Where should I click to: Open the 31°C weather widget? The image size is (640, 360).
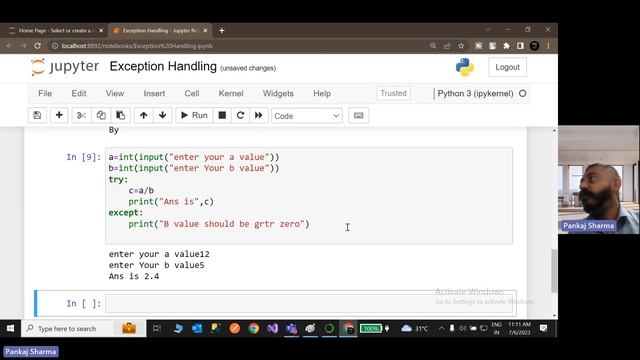pyautogui.click(x=415, y=328)
